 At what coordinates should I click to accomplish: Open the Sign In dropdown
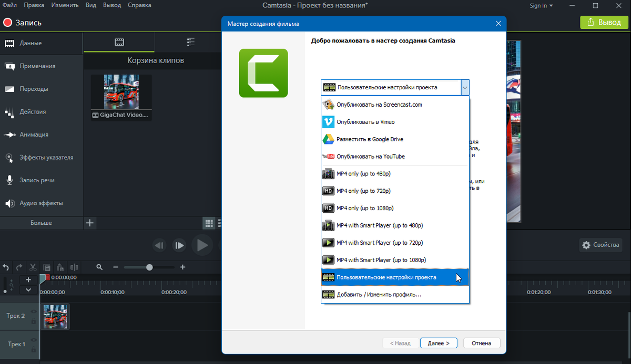(541, 5)
